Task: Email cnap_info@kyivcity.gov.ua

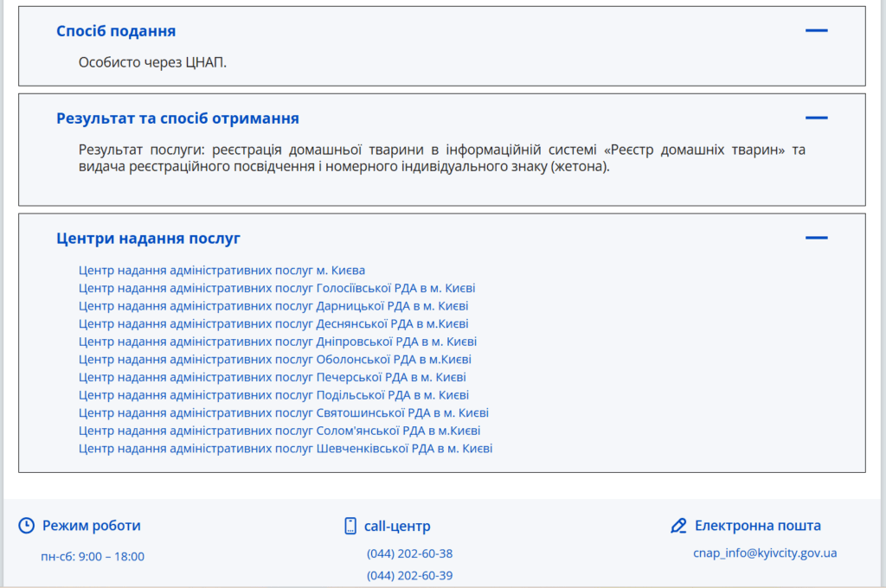Action: click(x=765, y=553)
